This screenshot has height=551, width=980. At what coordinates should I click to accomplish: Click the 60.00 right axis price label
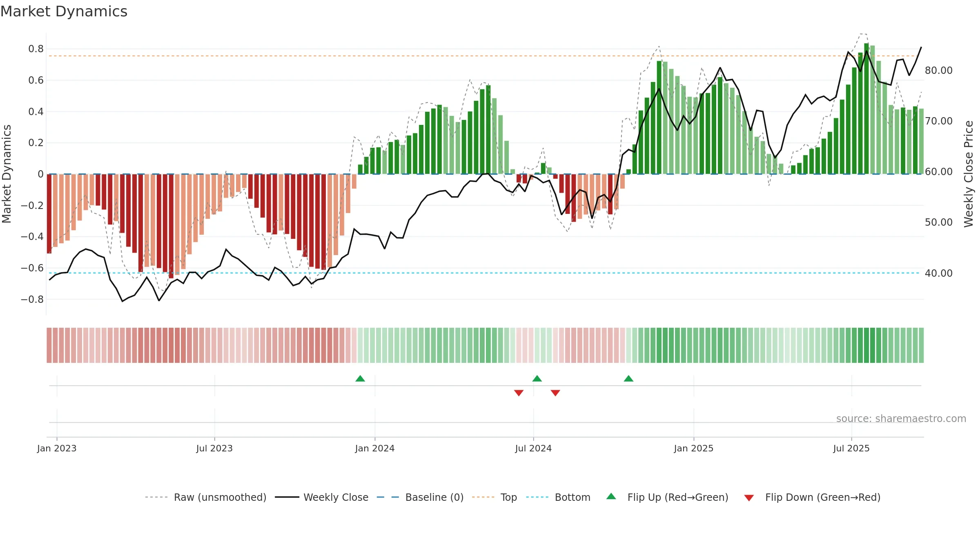pyautogui.click(x=939, y=172)
